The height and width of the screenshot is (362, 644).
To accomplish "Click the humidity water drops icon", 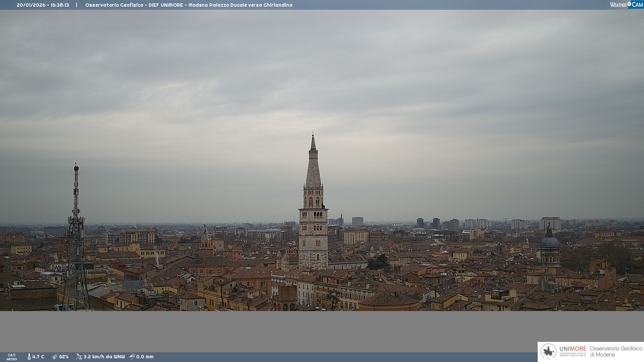I will (54, 357).
